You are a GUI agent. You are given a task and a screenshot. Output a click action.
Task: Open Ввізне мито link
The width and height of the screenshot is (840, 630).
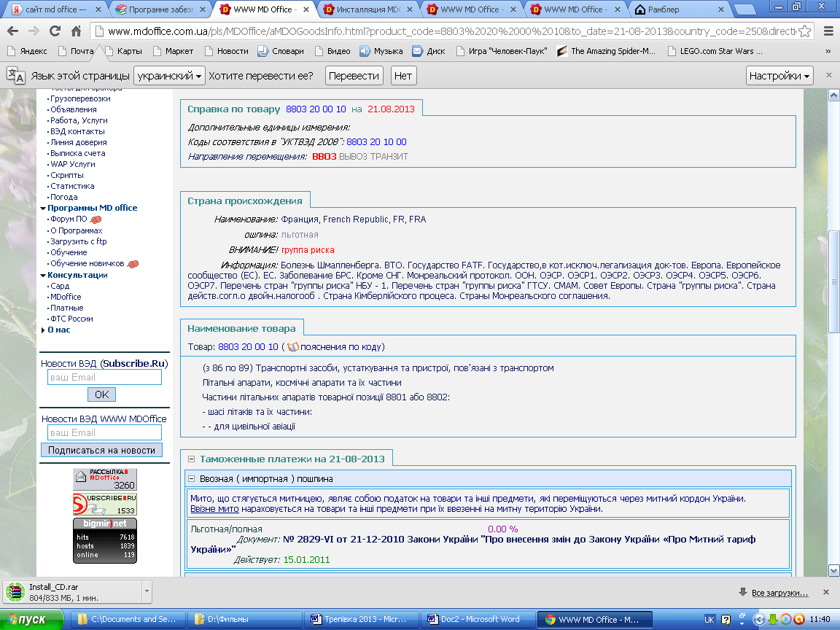(x=214, y=509)
